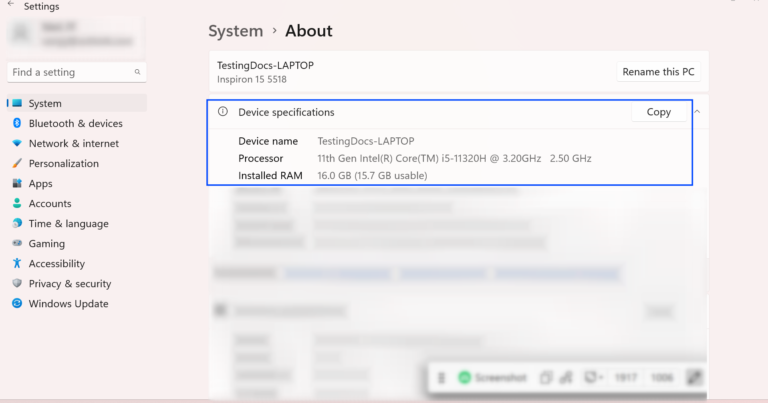768x403 pixels.
Task: Click the System sidebar icon
Action: click(17, 103)
